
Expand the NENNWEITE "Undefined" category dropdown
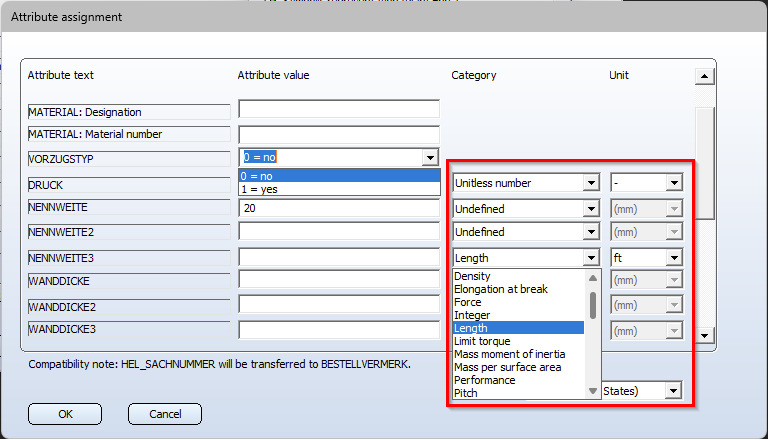[x=592, y=209]
